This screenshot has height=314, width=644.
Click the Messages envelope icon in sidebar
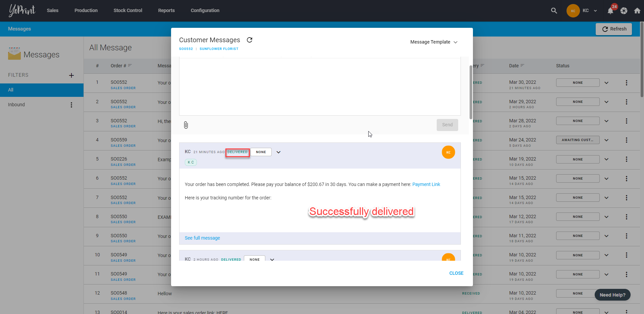pos(14,54)
